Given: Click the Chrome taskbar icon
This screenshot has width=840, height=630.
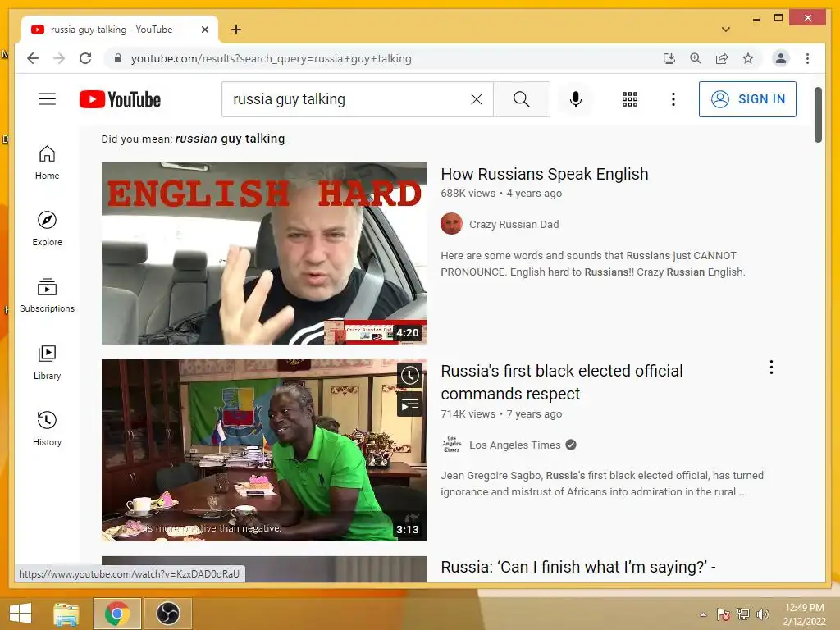Looking at the screenshot, I should 116,614.
